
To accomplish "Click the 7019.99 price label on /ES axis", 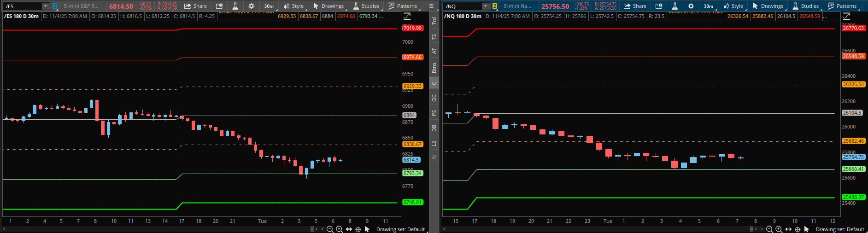I will pos(412,28).
